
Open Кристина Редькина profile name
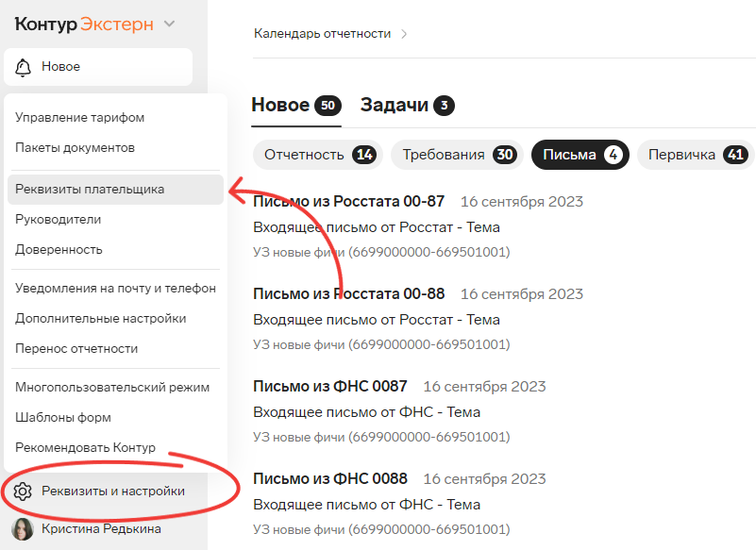click(x=101, y=529)
